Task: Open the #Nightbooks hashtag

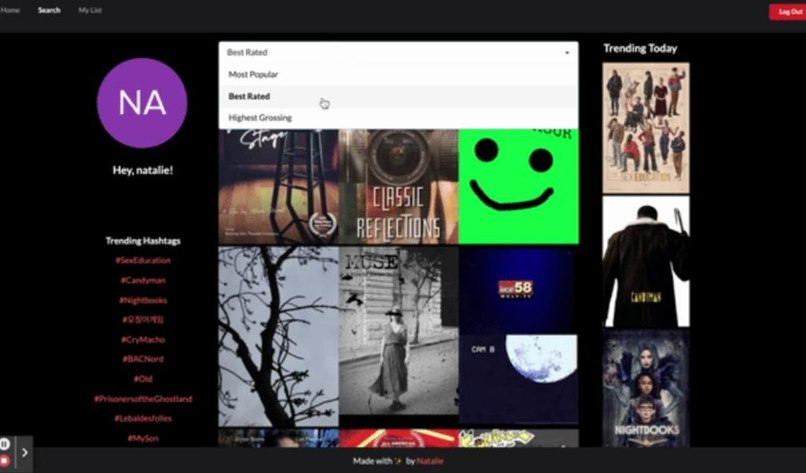Action: tap(143, 300)
